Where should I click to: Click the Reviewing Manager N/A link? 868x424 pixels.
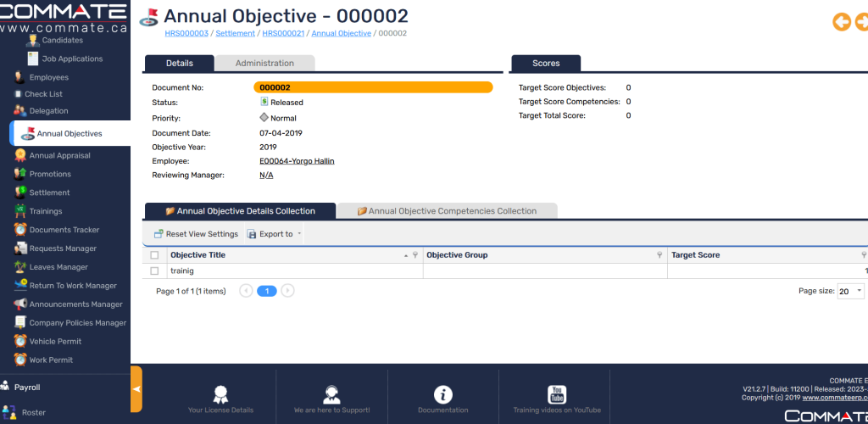click(x=266, y=175)
